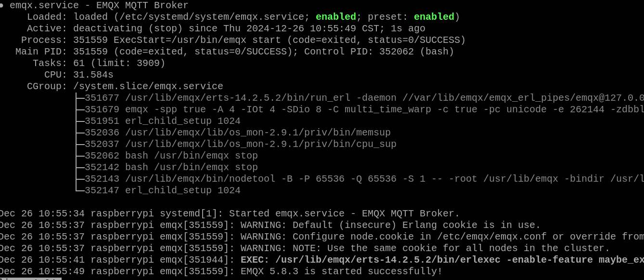Image resolution: width=644 pixels, height=280 pixels.
Task: Click the CPU time value 31.584s
Action: pos(93,75)
